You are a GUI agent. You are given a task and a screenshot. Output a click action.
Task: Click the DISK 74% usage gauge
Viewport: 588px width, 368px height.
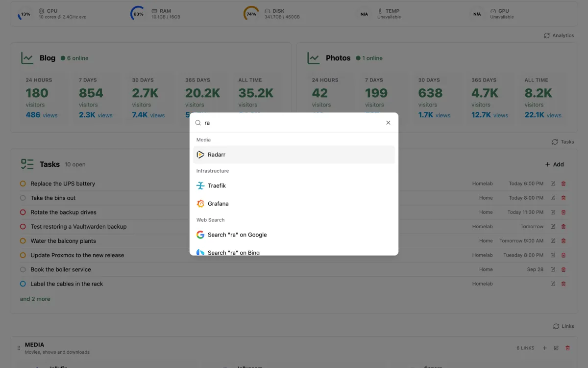tap(251, 14)
